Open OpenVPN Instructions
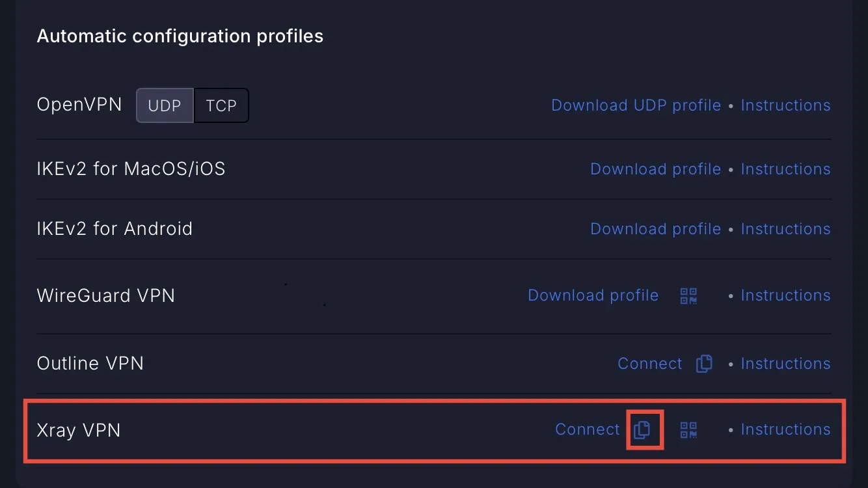This screenshot has width=868, height=488. click(x=785, y=105)
